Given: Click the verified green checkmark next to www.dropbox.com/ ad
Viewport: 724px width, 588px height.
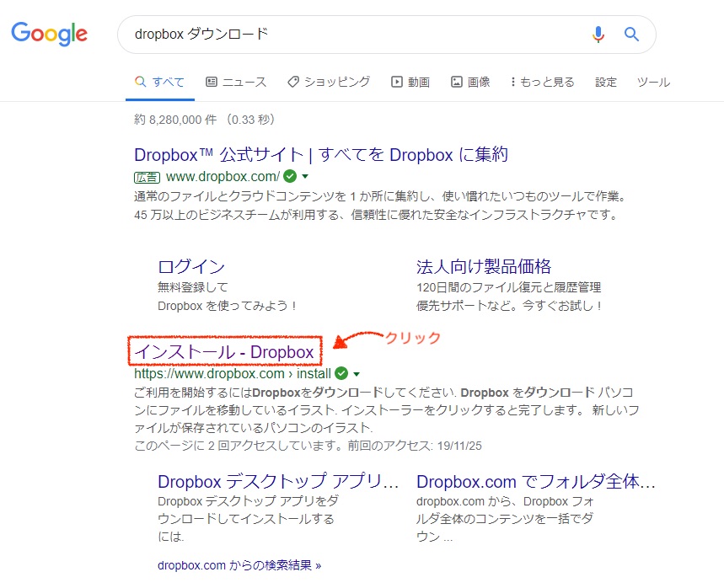Looking at the screenshot, I should click(290, 176).
